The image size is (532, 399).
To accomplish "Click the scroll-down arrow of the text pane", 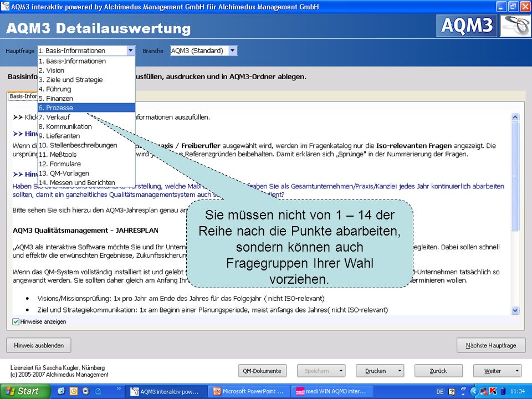I will pos(515,310).
